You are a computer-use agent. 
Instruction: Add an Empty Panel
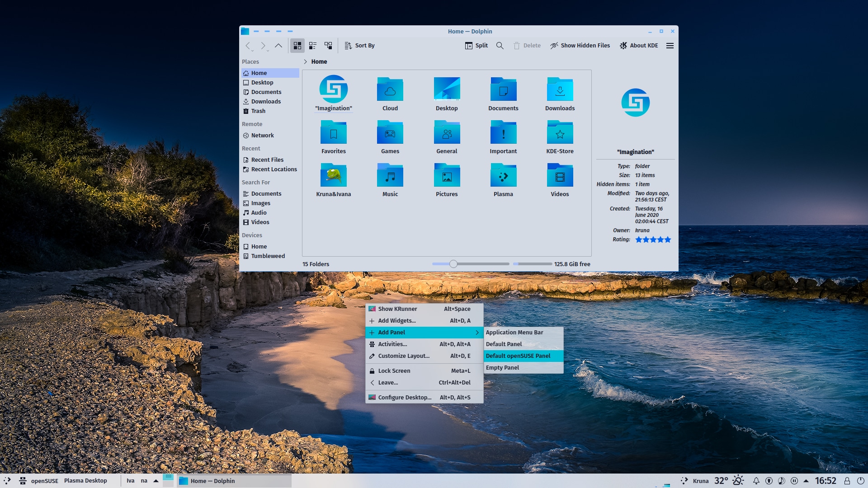coord(524,368)
